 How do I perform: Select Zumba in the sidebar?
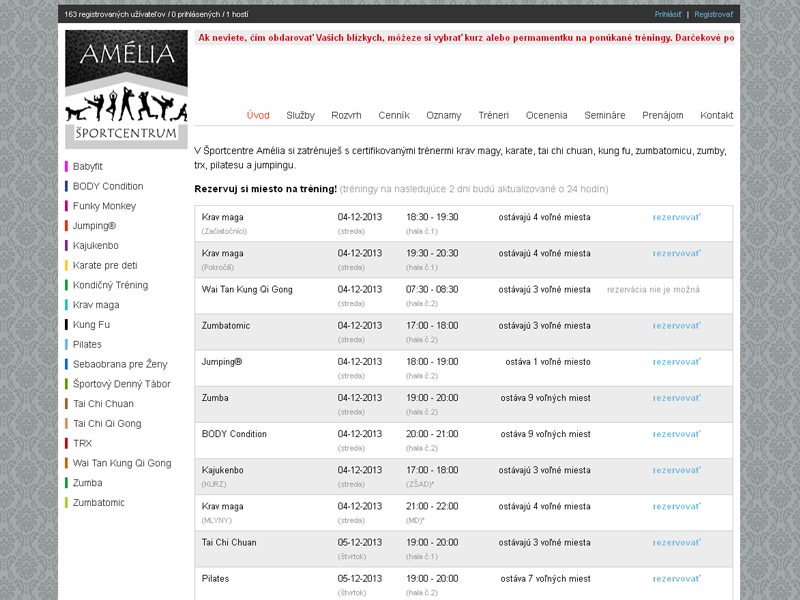[x=88, y=483]
